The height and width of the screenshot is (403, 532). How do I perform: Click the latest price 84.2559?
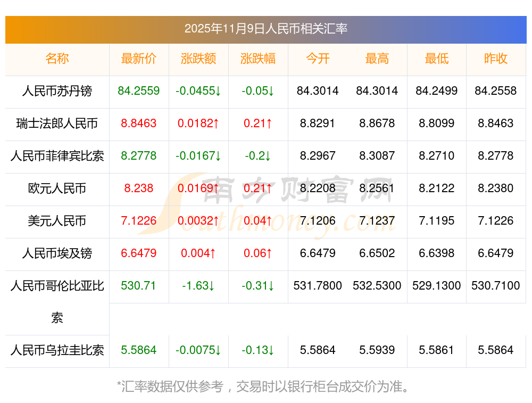click(x=139, y=91)
